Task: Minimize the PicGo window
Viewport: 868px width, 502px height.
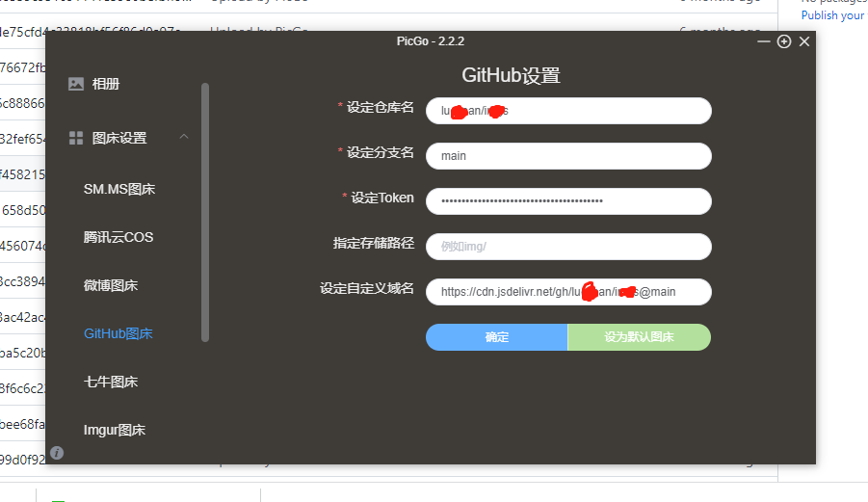Action: pyautogui.click(x=763, y=41)
